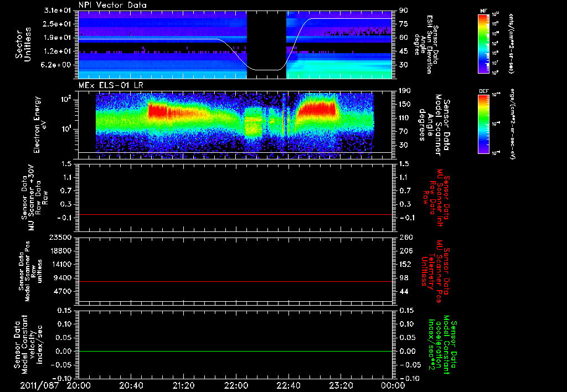This screenshot has width=567, height=392.
Task: Click the 00:00 time tick label
Action: point(393,385)
